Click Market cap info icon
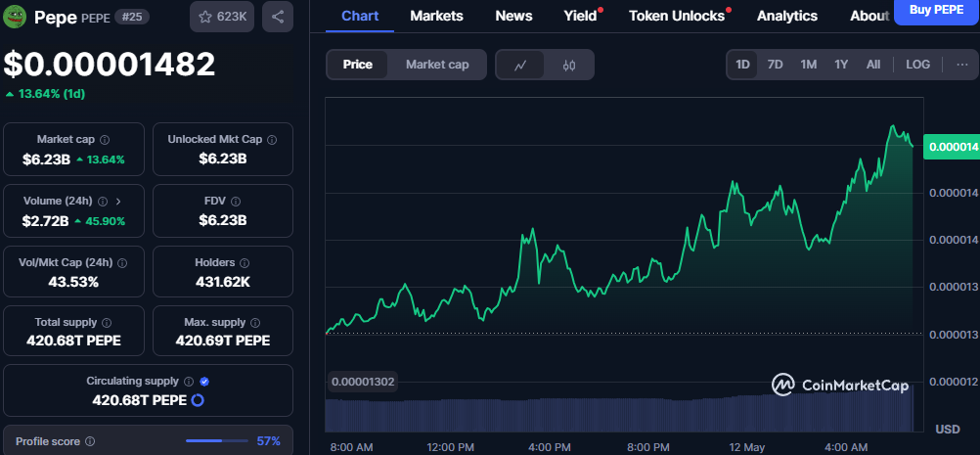Image resolution: width=980 pixels, height=455 pixels. (105, 140)
